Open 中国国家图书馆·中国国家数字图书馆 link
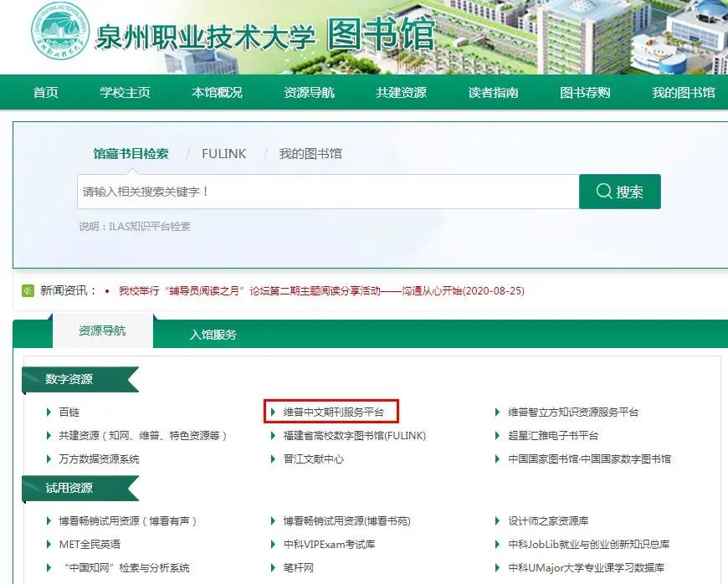This screenshot has width=728, height=584. point(590,459)
